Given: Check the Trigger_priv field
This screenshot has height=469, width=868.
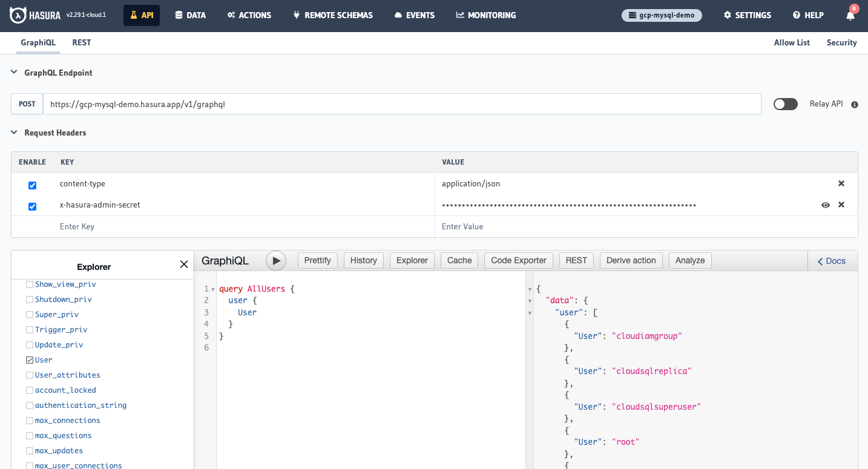Looking at the screenshot, I should 30,329.
